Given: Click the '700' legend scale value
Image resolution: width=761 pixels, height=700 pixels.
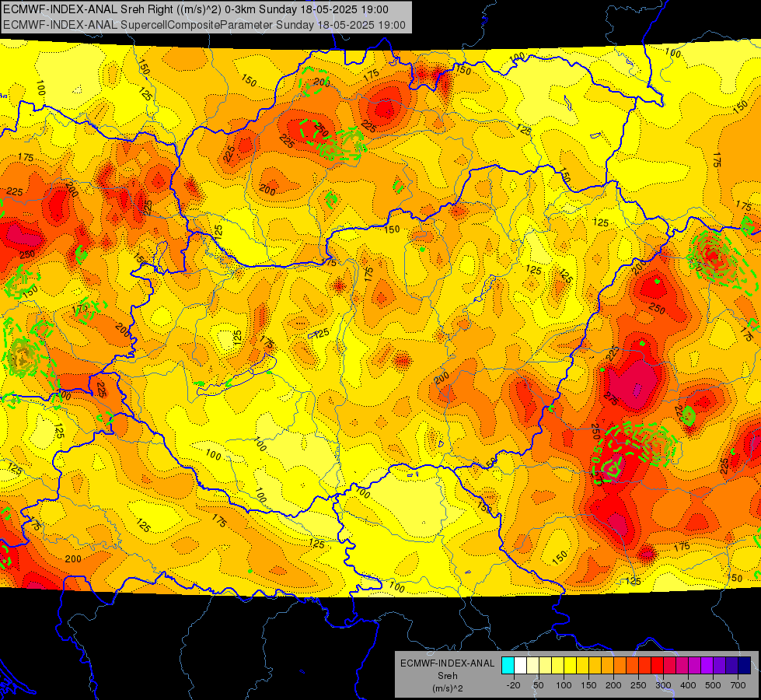Looking at the screenshot, I should (738, 685).
